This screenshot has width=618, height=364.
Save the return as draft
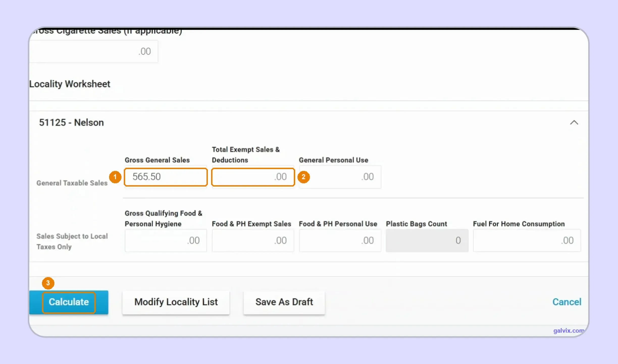click(284, 302)
